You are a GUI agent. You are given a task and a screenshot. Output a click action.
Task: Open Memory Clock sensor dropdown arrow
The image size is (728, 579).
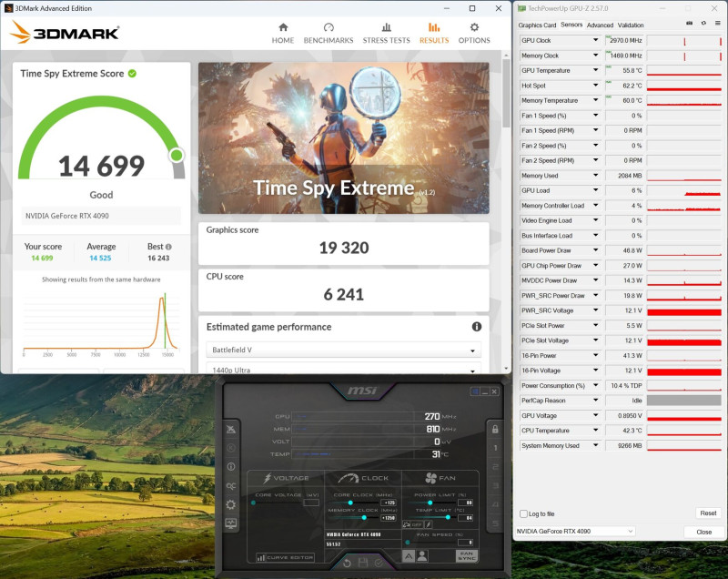(595, 56)
